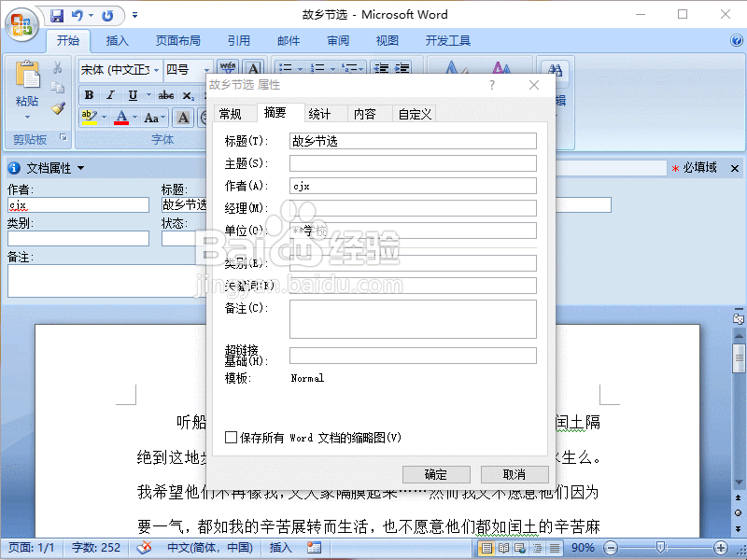Click the 取消 Cancel button

click(x=514, y=474)
